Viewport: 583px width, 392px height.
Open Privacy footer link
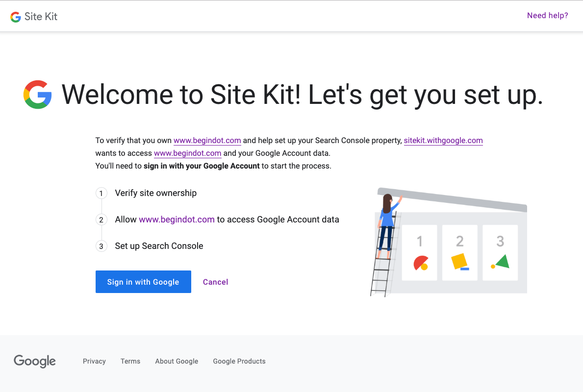click(94, 361)
